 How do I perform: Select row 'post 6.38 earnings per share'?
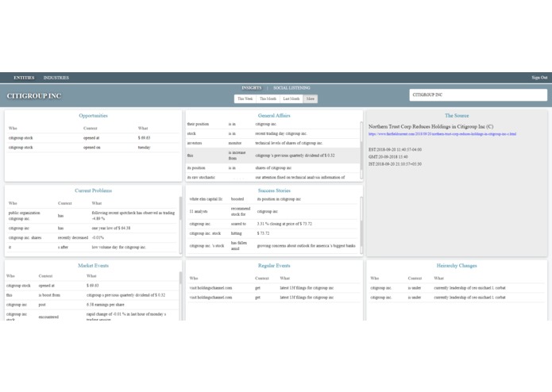[x=92, y=305]
